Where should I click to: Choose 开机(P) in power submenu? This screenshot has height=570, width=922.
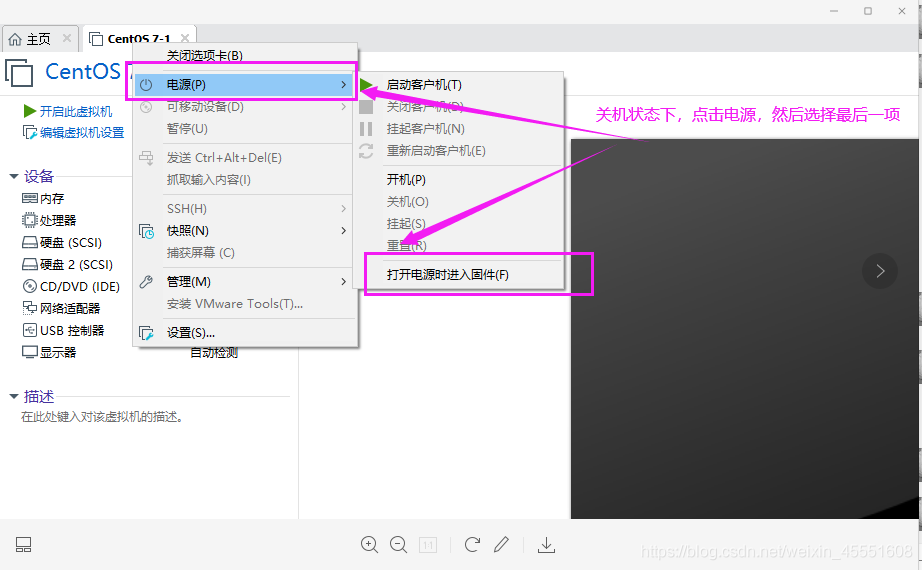(x=406, y=179)
